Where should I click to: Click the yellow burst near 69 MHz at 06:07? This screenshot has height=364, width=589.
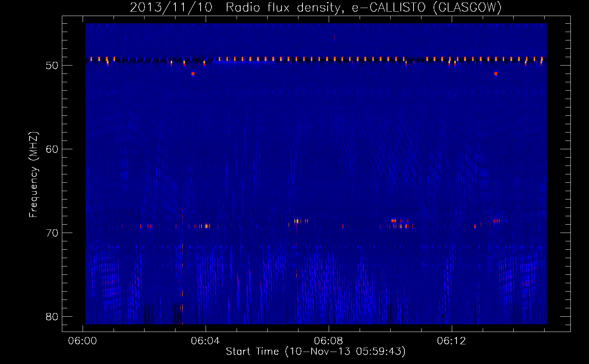click(x=297, y=221)
